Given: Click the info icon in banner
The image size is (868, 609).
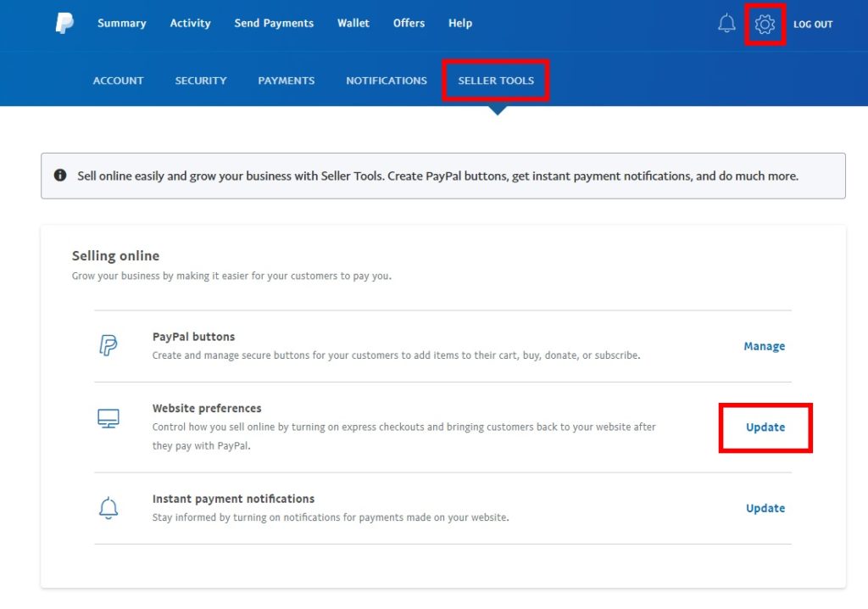Looking at the screenshot, I should point(60,176).
